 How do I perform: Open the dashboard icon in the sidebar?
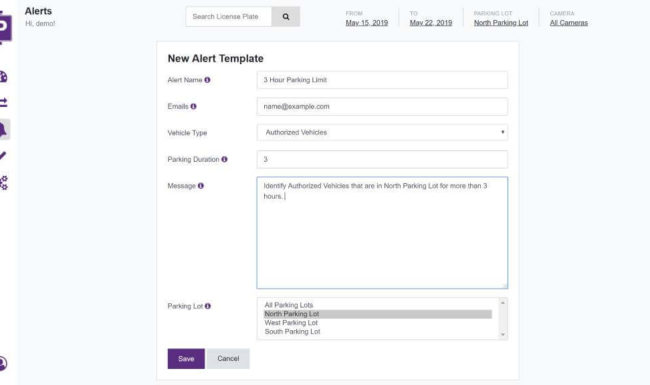(3, 77)
